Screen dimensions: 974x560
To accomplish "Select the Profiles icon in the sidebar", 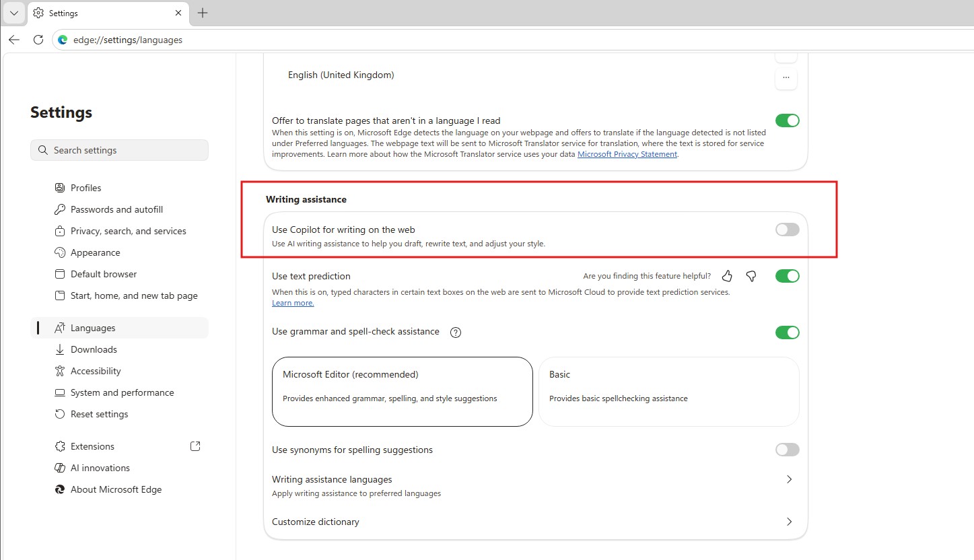I will point(60,187).
